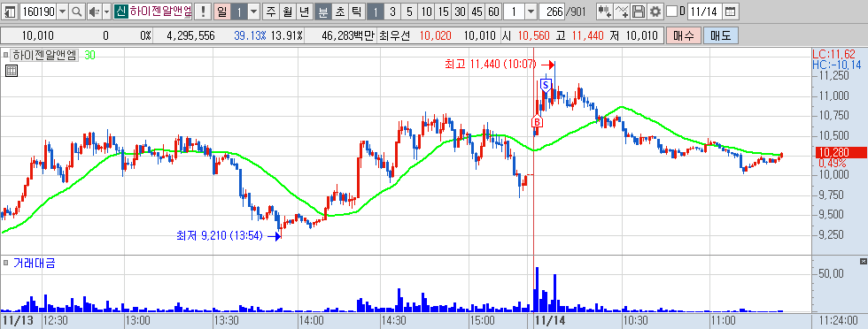Click the add candlestick chart icon

605,11
